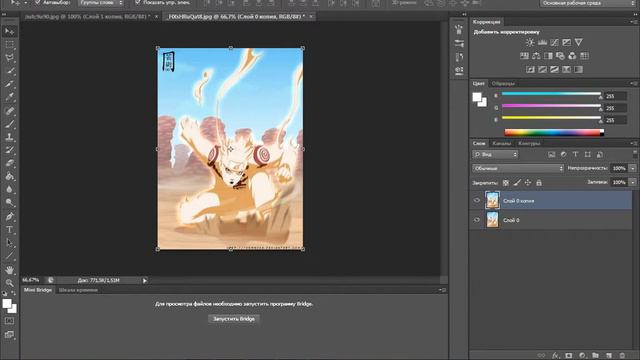Image resolution: width=640 pixels, height=360 pixels.
Task: Switch to first document tab at 100%
Action: click(87, 16)
